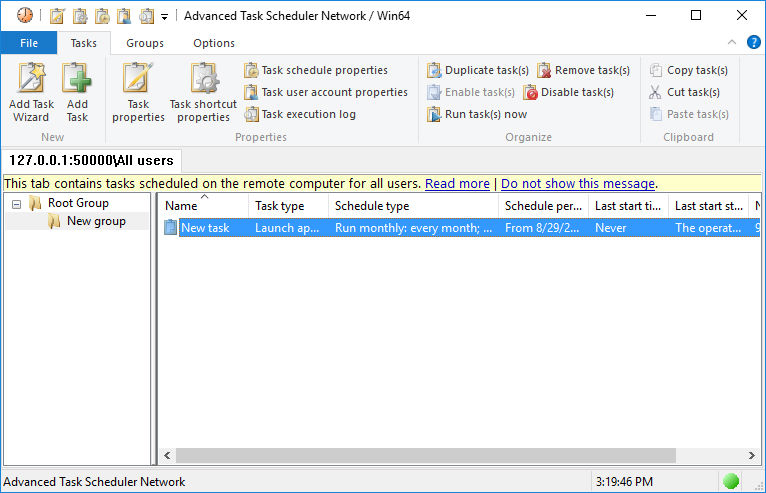Image resolution: width=766 pixels, height=493 pixels.
Task: Select the 127.0.0.1:50000\All users tab
Action: (x=91, y=160)
